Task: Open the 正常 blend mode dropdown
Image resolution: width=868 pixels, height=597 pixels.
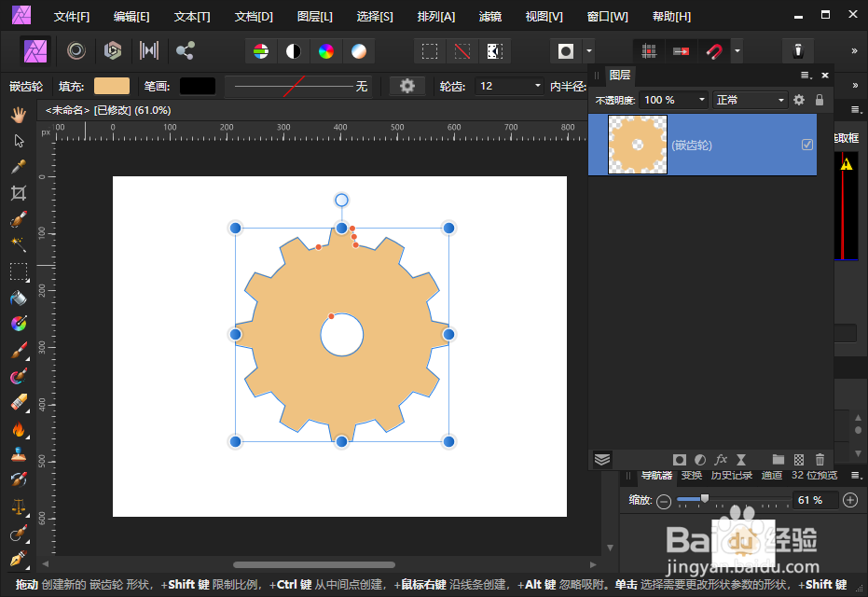Action: 783,99
